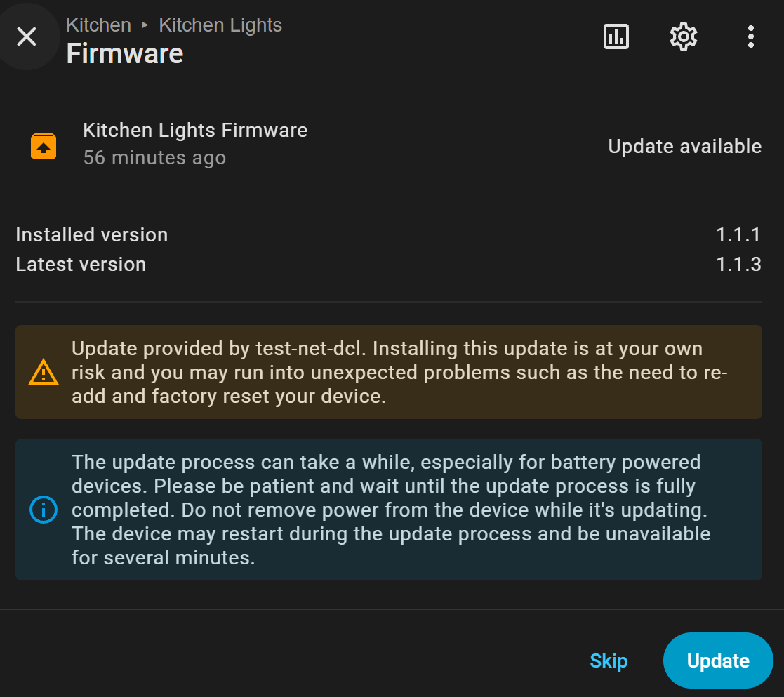Open the three-dot overflow menu
784x697 pixels.
[x=750, y=36]
